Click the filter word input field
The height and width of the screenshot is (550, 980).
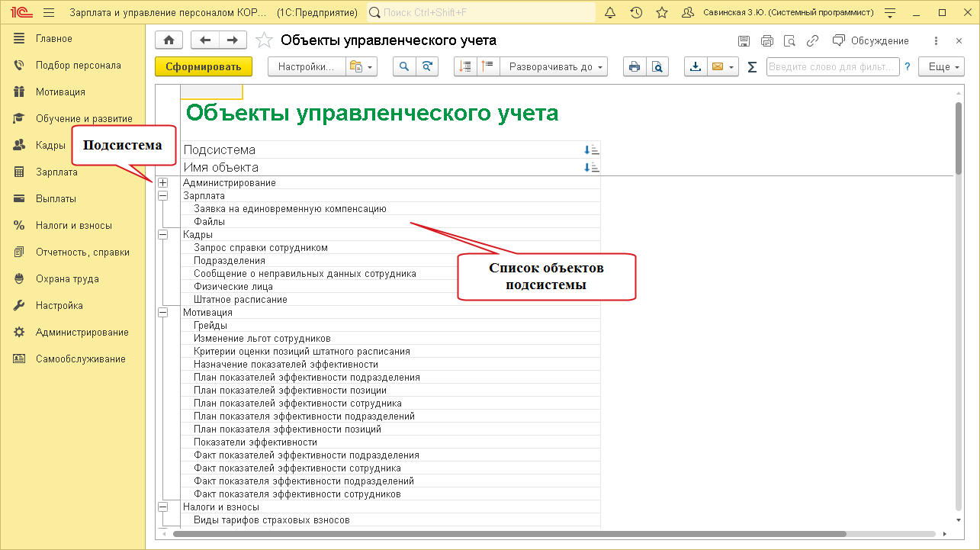click(x=832, y=67)
